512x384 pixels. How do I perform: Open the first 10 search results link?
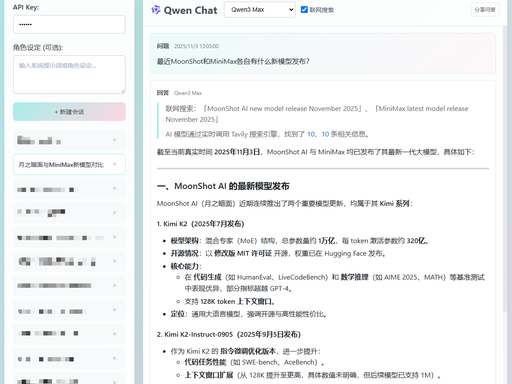(x=311, y=134)
